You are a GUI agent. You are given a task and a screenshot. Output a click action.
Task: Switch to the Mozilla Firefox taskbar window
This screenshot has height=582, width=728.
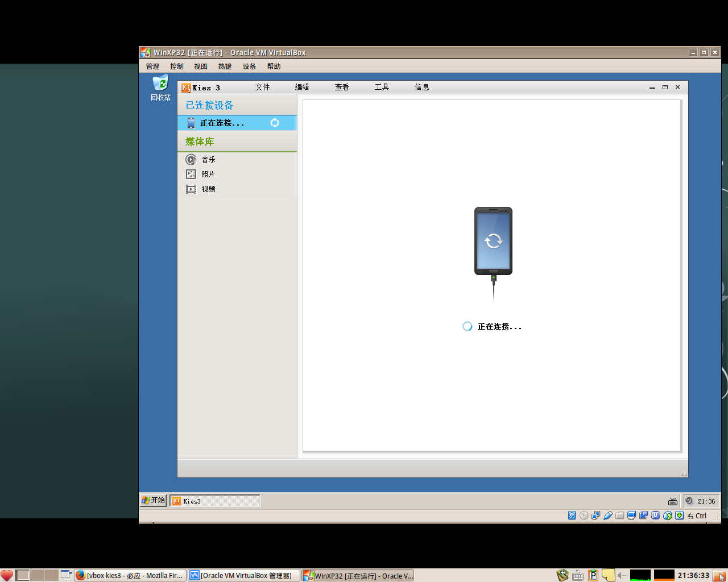tap(130, 575)
